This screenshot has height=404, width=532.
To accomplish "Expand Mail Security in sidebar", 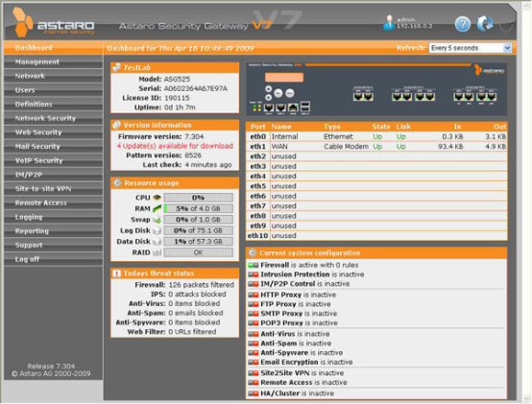I will [53, 147].
